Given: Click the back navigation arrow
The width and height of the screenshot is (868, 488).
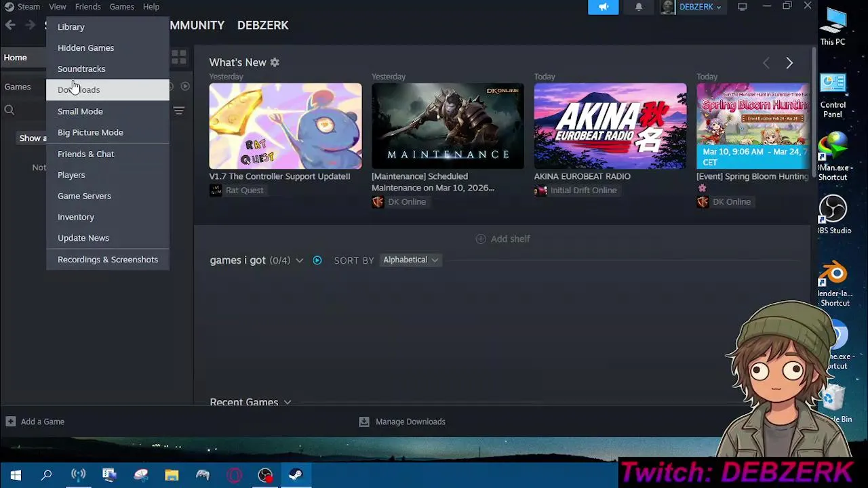Looking at the screenshot, I should (x=10, y=25).
